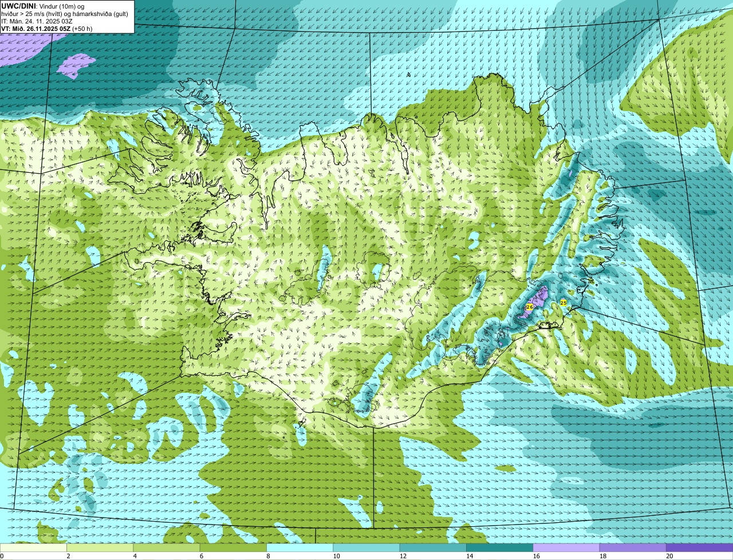The height and width of the screenshot is (560, 733).
Task: Click the 'UWC/DINI: Vindur (10m) og' title line
Action: (x=43, y=6)
